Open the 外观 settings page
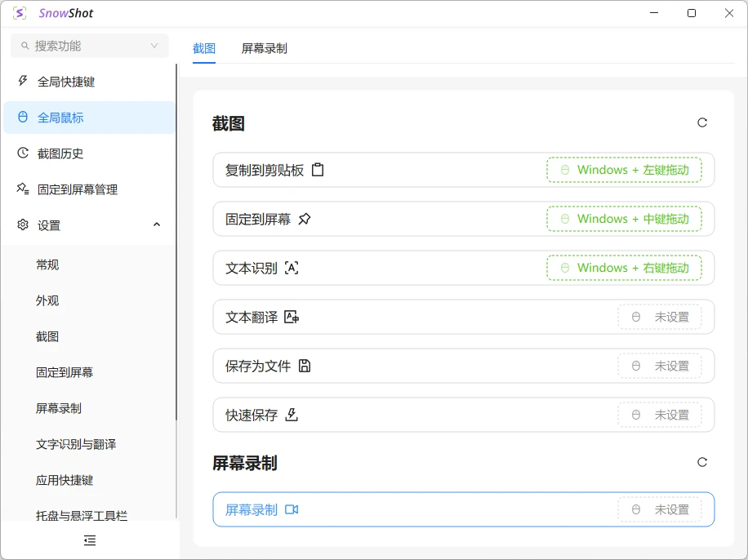The image size is (748, 560). [x=89, y=300]
